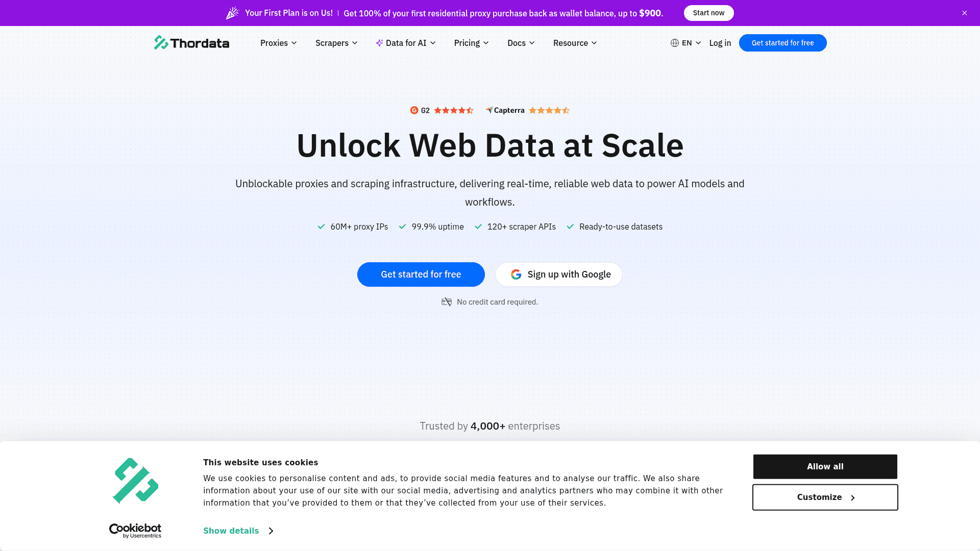Click the G2 rating logo
The height and width of the screenshot is (551, 980).
coord(414,110)
